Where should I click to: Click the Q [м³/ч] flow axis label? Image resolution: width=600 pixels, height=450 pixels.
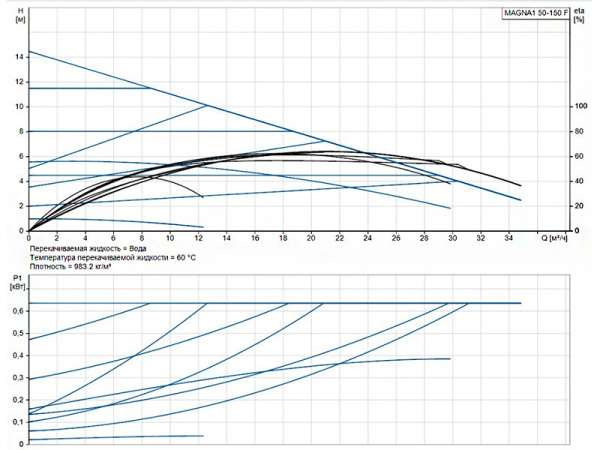(556, 239)
